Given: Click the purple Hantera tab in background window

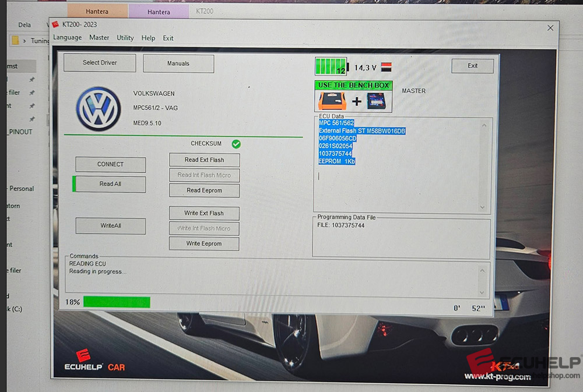Looking at the screenshot, I should 159,12.
